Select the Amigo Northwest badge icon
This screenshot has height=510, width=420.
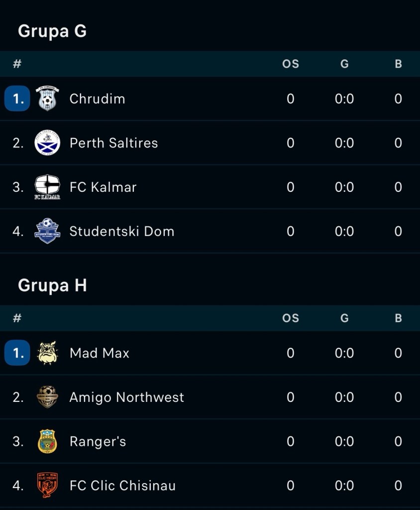point(47,397)
